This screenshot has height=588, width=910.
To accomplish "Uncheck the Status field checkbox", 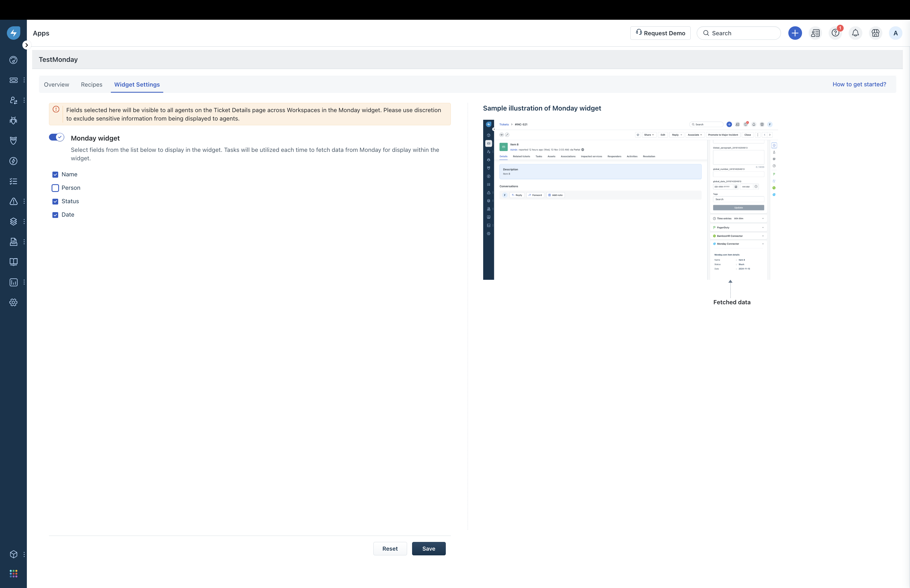I will 55,201.
